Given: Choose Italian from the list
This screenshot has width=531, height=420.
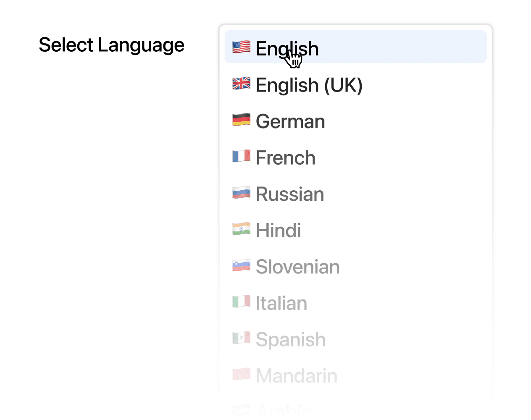Looking at the screenshot, I should (x=281, y=303).
